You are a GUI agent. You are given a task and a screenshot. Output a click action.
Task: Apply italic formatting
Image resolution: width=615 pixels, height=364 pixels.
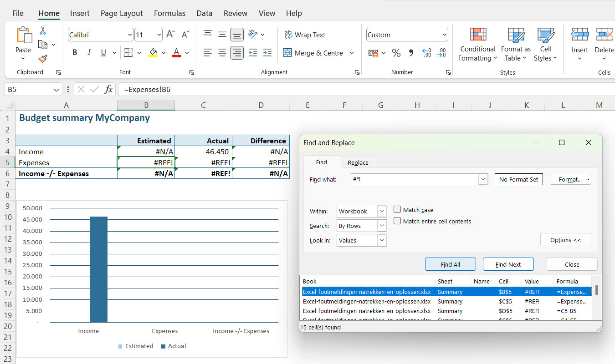(x=89, y=52)
